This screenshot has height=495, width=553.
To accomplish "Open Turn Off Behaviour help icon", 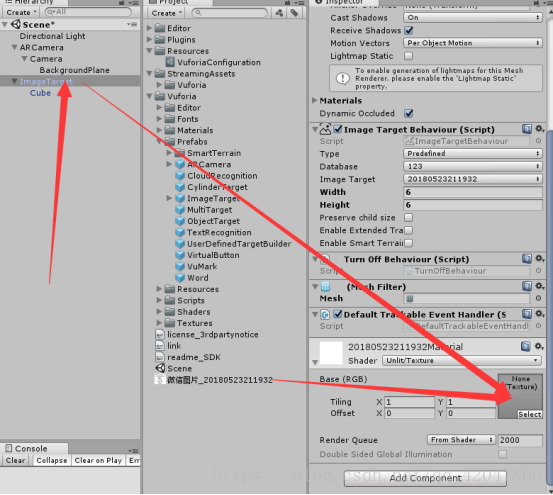I will click(x=527, y=259).
